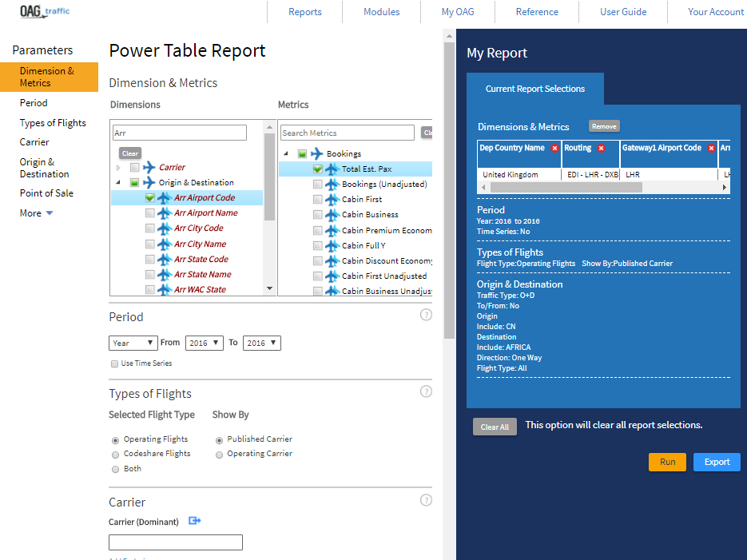
Task: Open the Modules menu
Action: [382, 12]
